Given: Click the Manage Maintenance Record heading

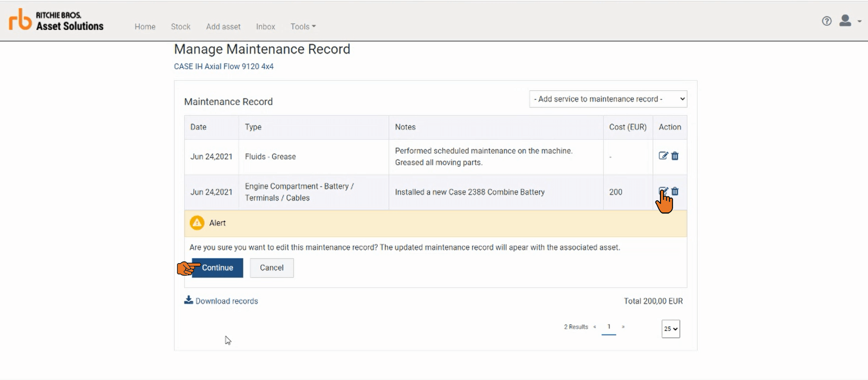Looking at the screenshot, I should tap(262, 49).
